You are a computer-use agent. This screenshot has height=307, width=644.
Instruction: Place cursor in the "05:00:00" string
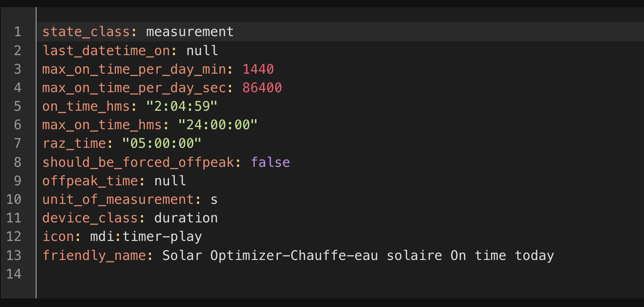162,144
